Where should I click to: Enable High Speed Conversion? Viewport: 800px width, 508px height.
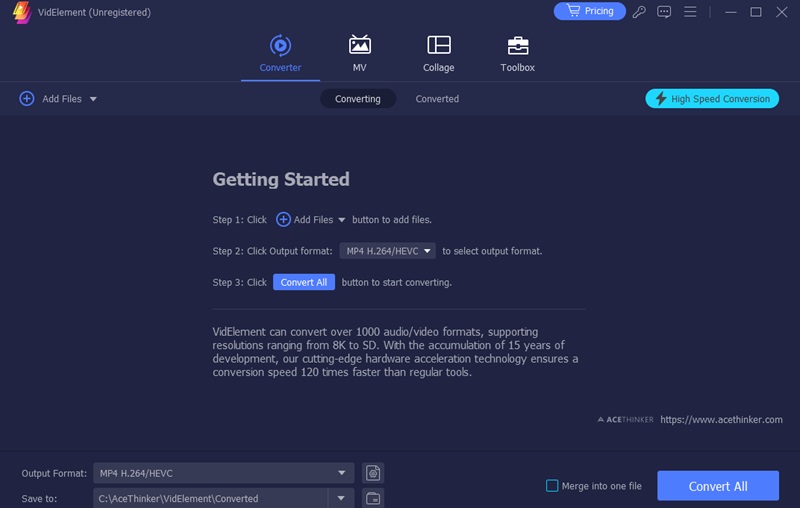(x=712, y=98)
